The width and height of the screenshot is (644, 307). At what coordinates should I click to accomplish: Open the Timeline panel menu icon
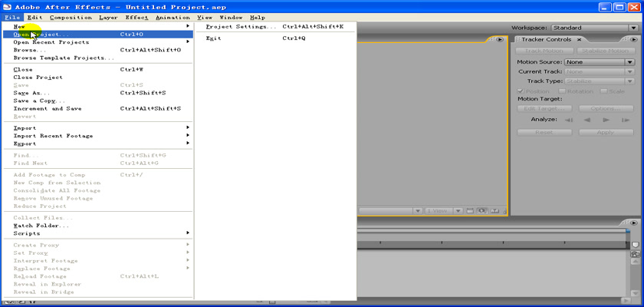pyautogui.click(x=635, y=223)
